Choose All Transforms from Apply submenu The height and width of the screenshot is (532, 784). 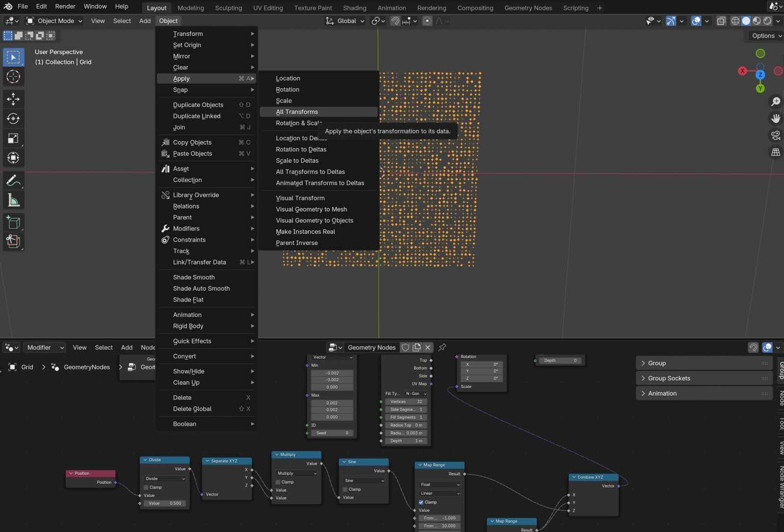[x=297, y=112]
